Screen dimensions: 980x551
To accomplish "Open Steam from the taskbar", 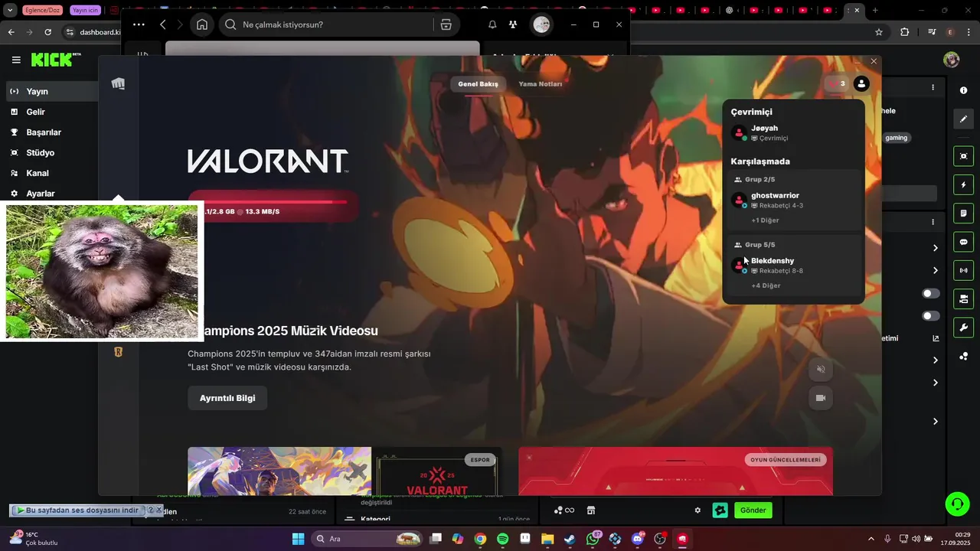I will (x=570, y=539).
